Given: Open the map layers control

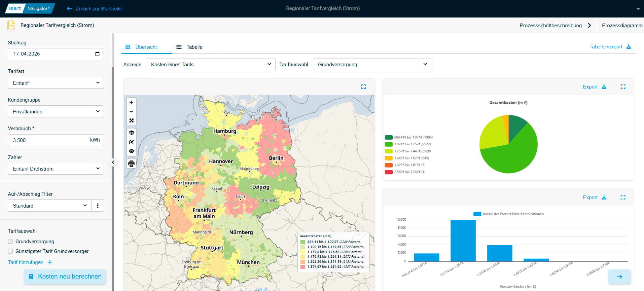Looking at the screenshot, I should click(131, 133).
